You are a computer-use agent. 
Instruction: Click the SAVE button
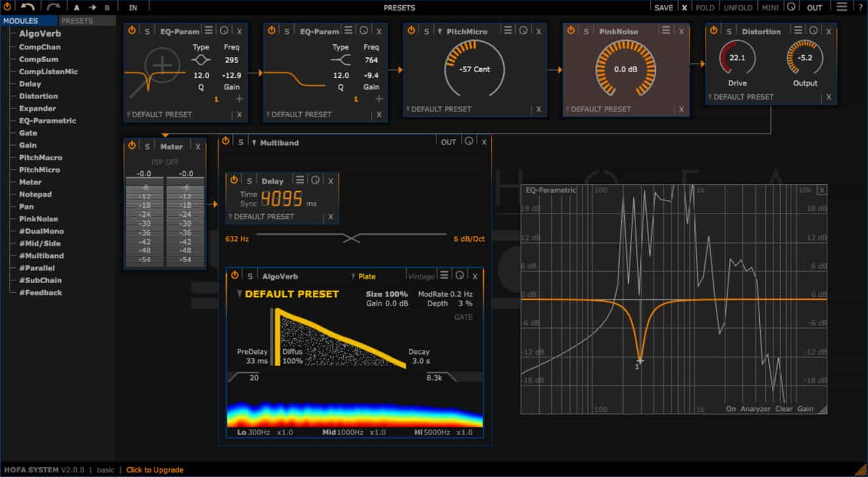click(x=664, y=8)
